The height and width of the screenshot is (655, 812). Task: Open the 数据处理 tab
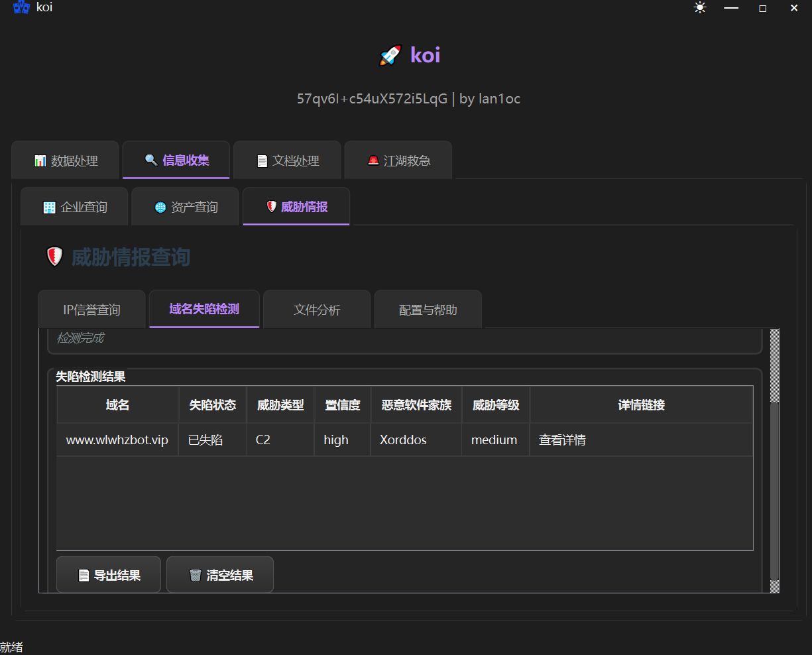click(x=66, y=160)
